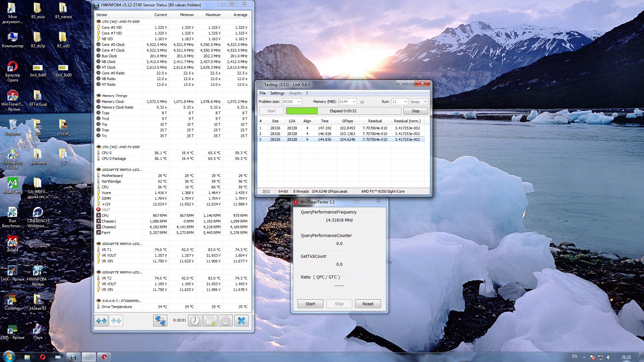Click the Opera icon in the taskbar
This screenshot has height=362, width=644.
click(x=43, y=357)
